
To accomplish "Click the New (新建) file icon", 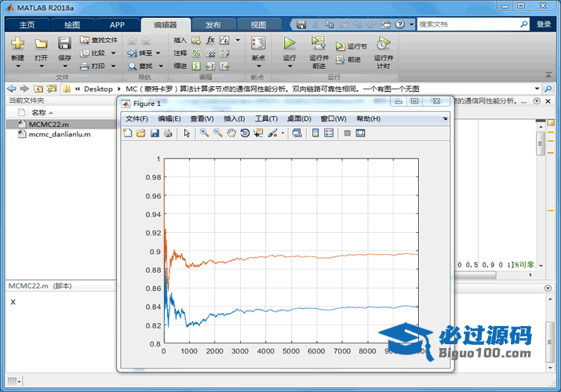I will coord(17,43).
